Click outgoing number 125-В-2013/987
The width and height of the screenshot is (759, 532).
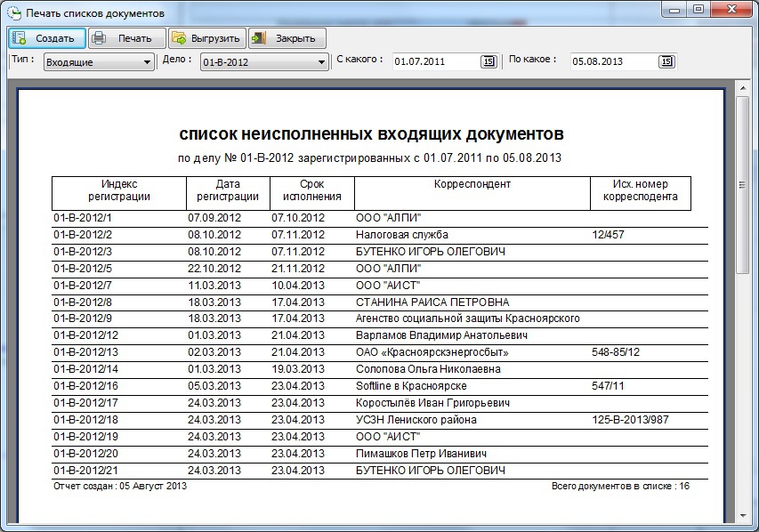point(630,420)
